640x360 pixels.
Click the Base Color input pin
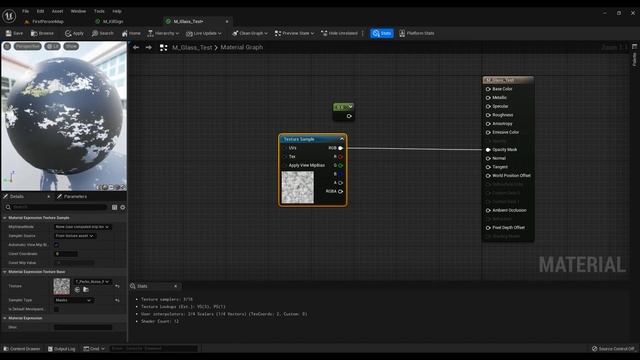[x=488, y=89]
